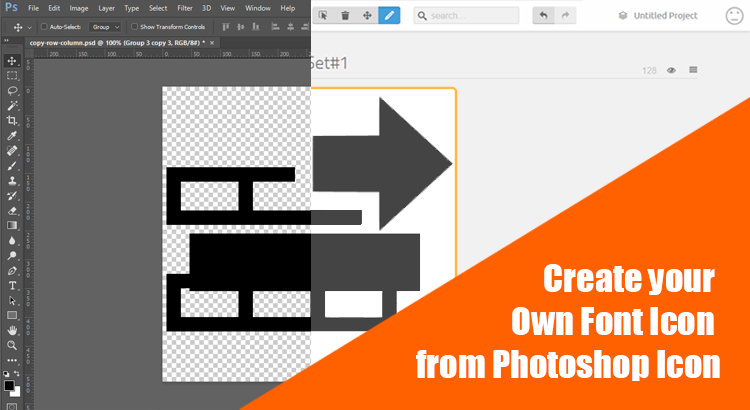Click align bottom edges icon
The height and width of the screenshot is (410, 750).
coord(256,27)
